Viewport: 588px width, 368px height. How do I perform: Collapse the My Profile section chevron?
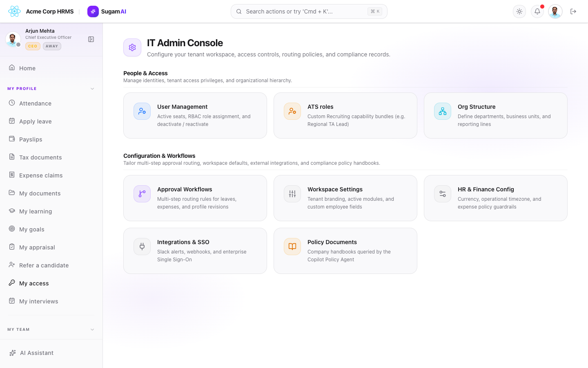(x=92, y=89)
